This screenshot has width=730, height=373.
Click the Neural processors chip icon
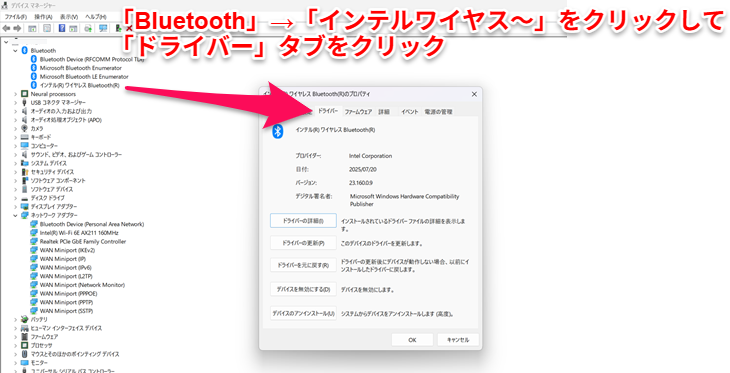point(25,94)
